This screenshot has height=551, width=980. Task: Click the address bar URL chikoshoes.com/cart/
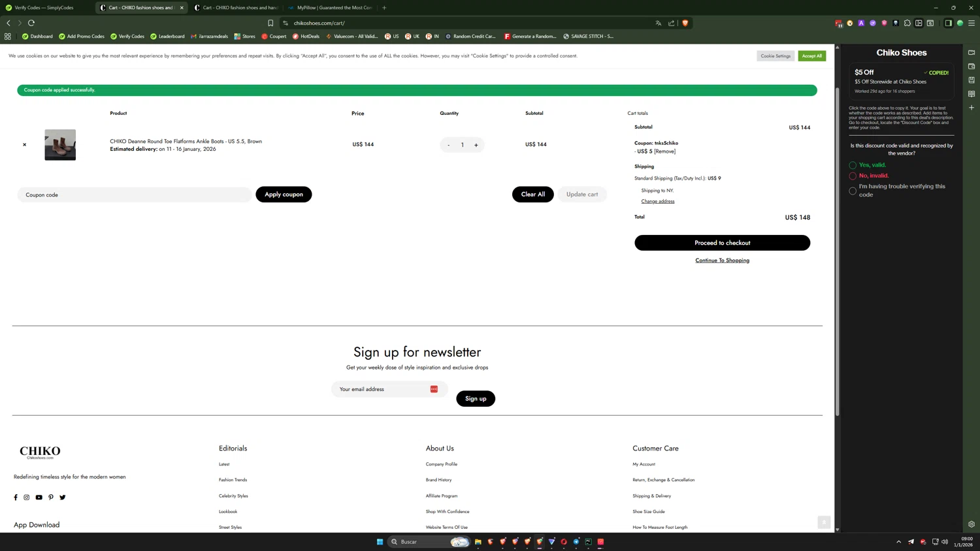coord(319,23)
